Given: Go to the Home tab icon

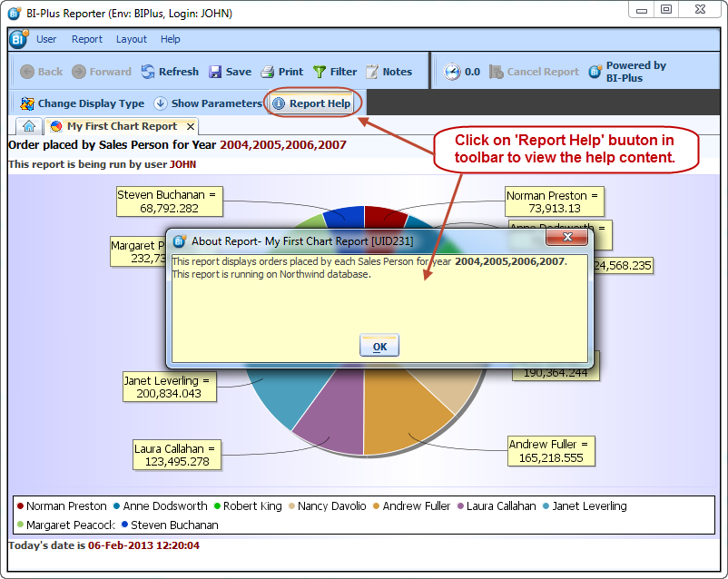Looking at the screenshot, I should (29, 127).
